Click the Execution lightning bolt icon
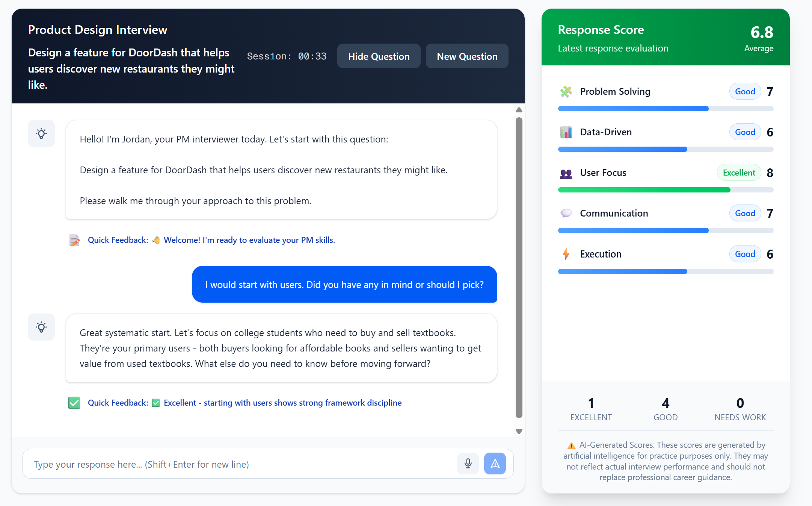812x506 pixels. tap(566, 254)
